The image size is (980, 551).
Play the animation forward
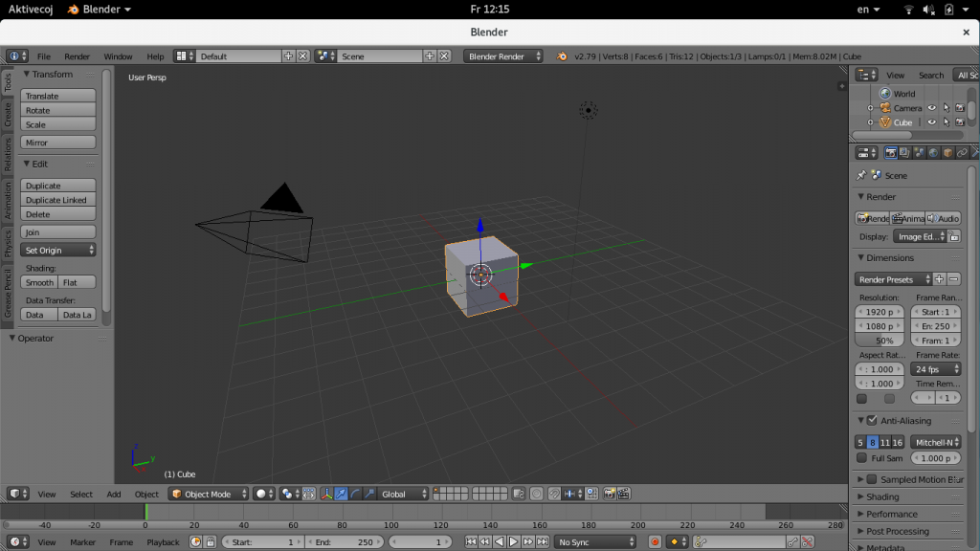pyautogui.click(x=513, y=541)
